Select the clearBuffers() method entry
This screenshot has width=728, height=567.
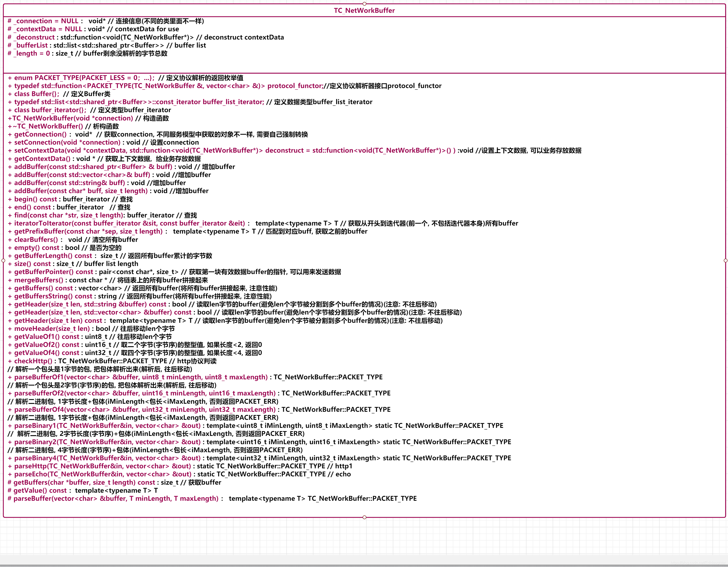pyautogui.click(x=73, y=239)
